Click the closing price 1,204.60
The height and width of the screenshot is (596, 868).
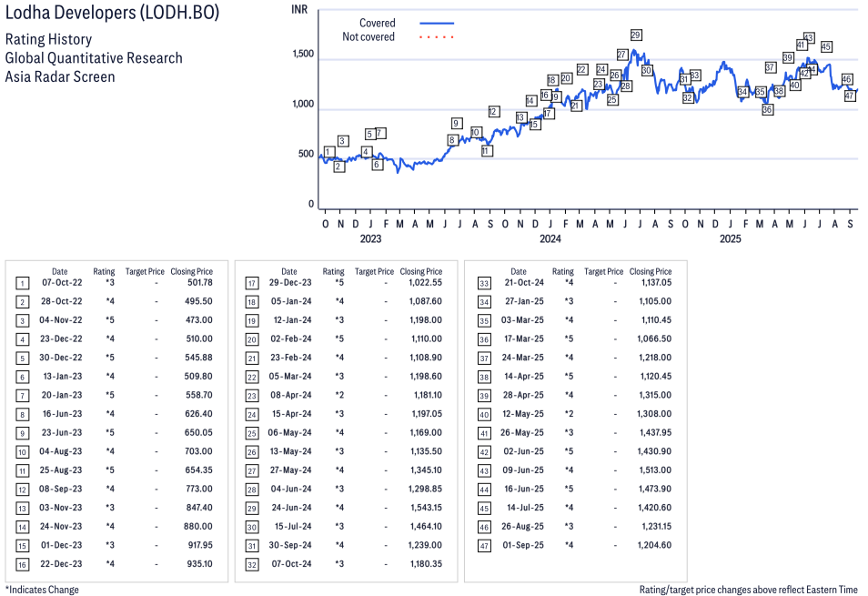(x=655, y=545)
